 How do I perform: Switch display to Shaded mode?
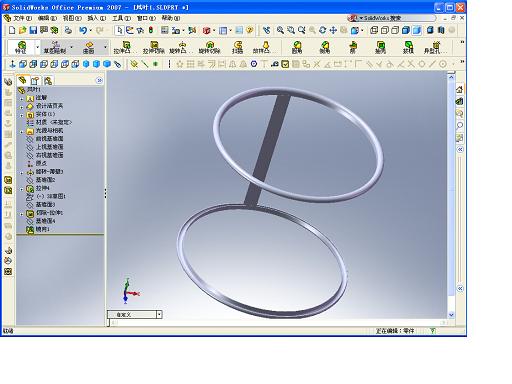[417, 30]
